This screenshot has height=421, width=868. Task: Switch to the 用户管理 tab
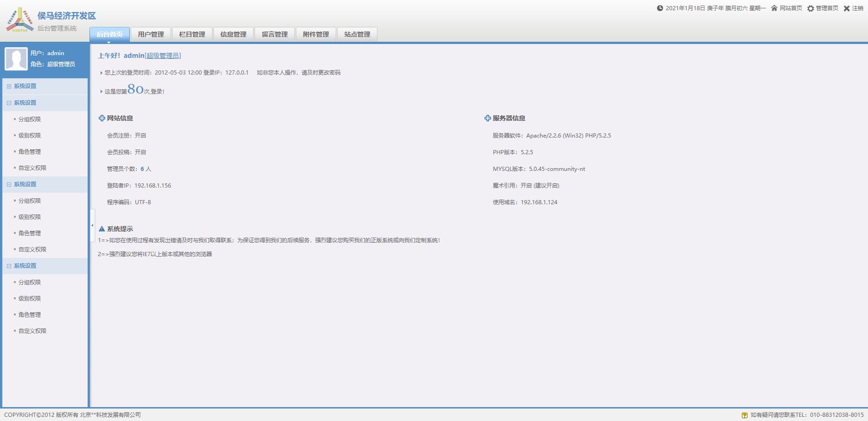click(151, 34)
